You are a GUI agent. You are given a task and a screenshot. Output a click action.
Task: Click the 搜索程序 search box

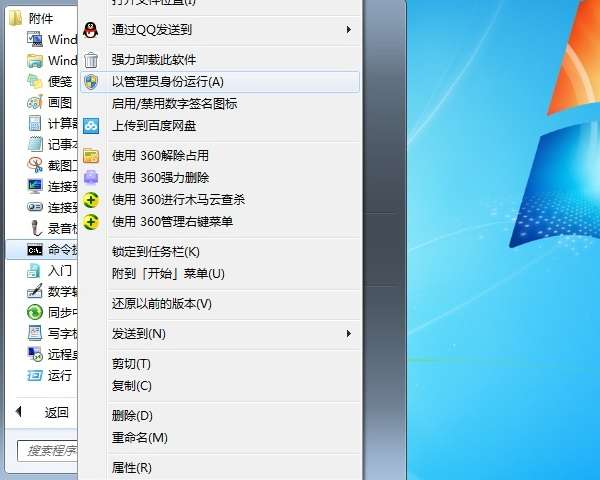(x=47, y=451)
